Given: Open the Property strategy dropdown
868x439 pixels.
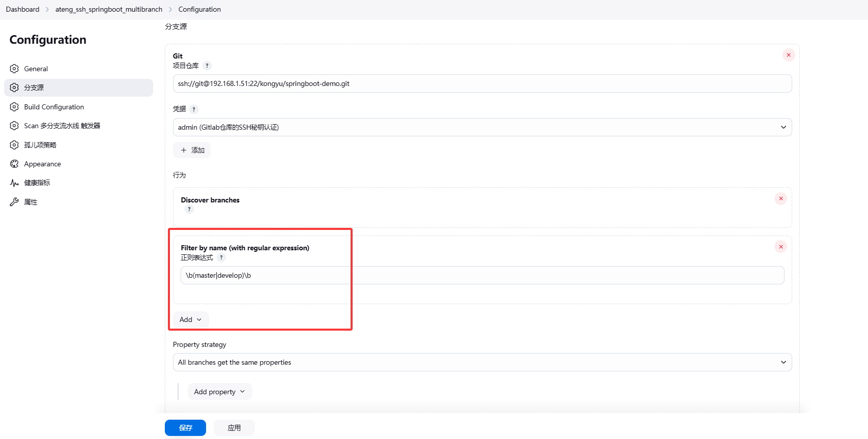Looking at the screenshot, I should (482, 362).
